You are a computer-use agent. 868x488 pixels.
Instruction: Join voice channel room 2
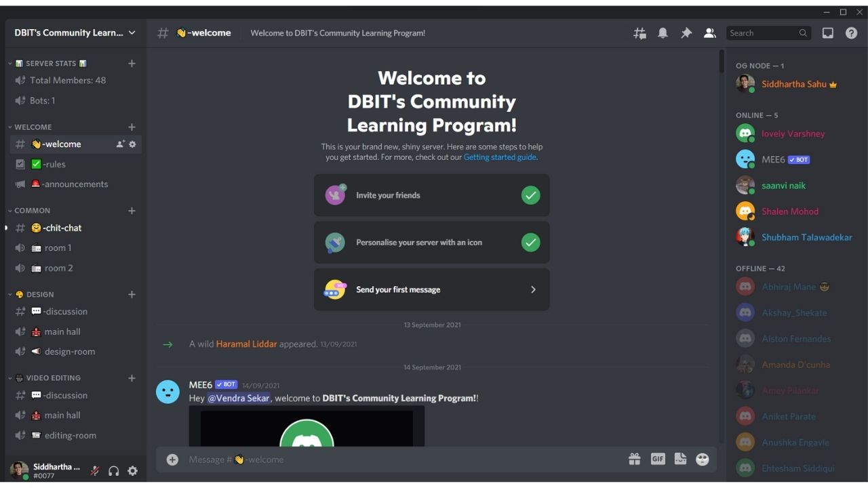coord(75,268)
